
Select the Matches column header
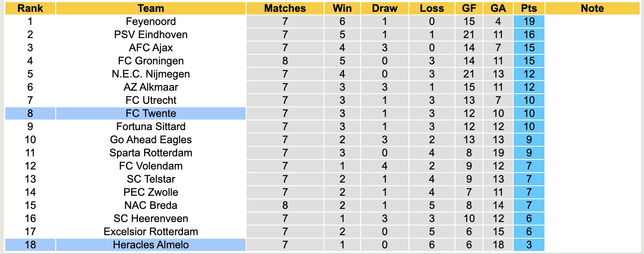[x=285, y=8]
